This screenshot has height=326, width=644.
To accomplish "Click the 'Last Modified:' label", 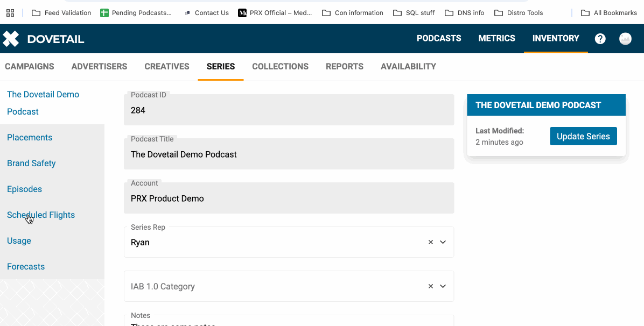I will 500,131.
